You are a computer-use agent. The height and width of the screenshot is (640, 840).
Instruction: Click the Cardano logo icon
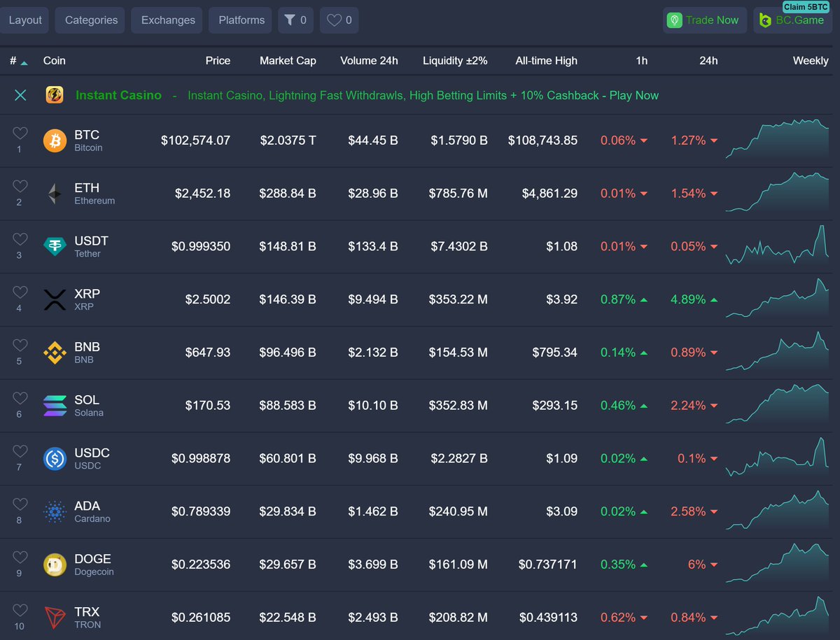55,512
